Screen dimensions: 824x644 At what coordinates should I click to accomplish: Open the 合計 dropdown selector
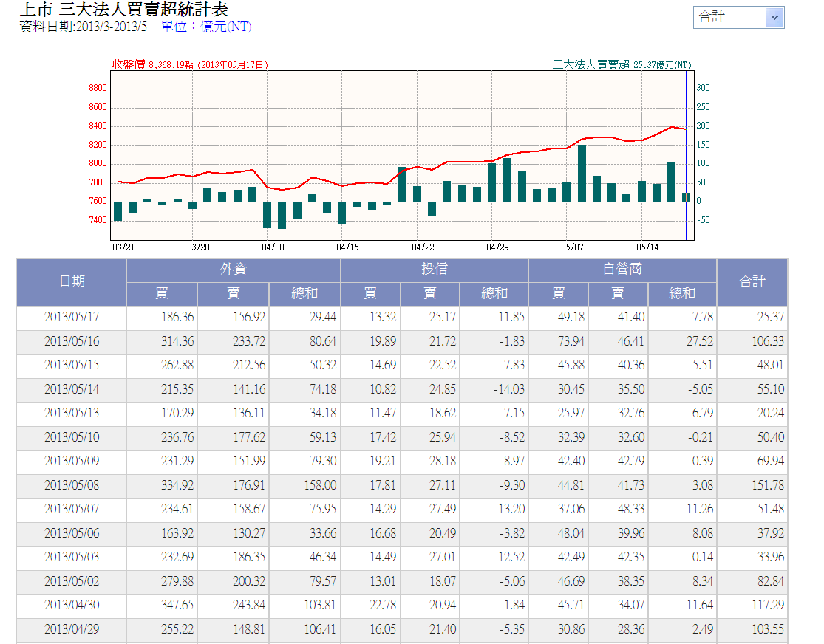[x=738, y=17]
